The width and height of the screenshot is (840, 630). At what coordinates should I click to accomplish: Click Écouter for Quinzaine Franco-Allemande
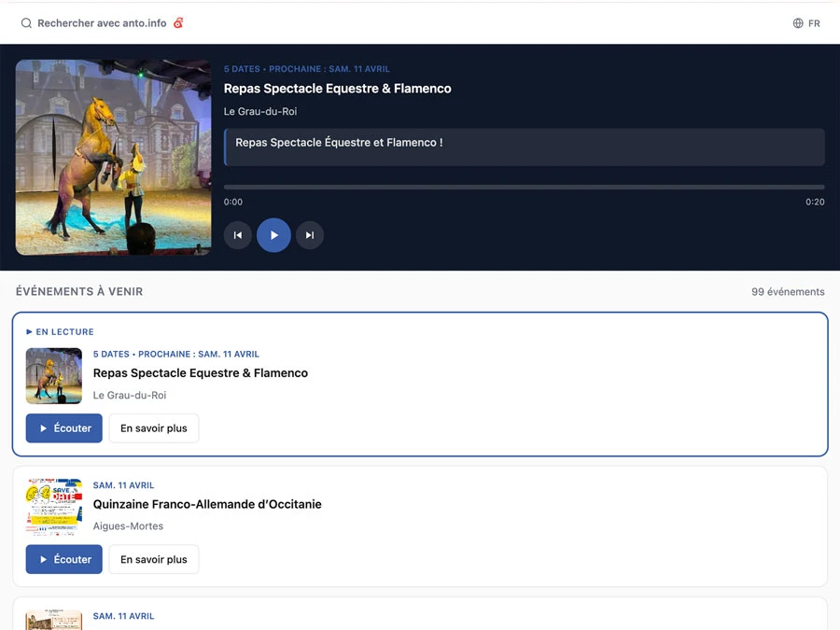tap(64, 559)
